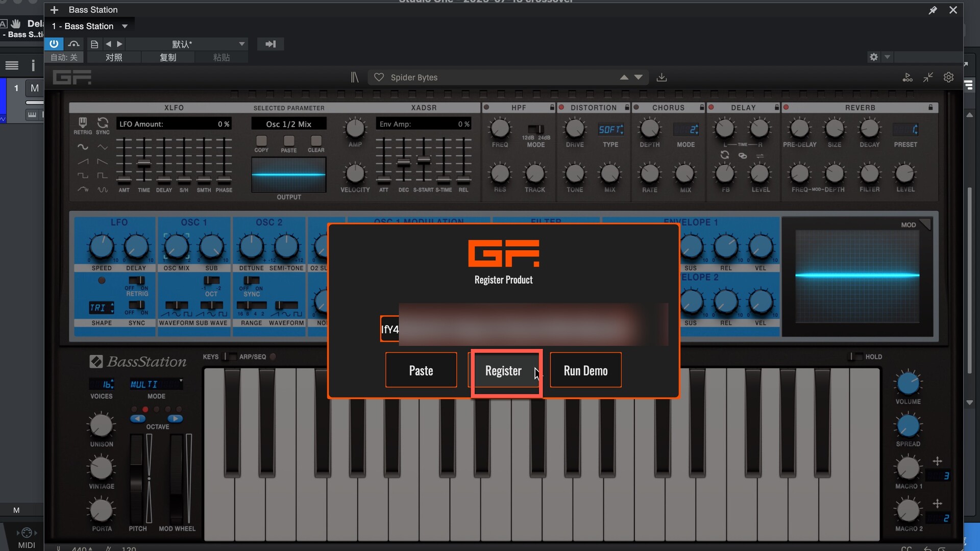Screen dimensions: 980x551
Task: Toggle the HPF enable LED
Action: 486,108
